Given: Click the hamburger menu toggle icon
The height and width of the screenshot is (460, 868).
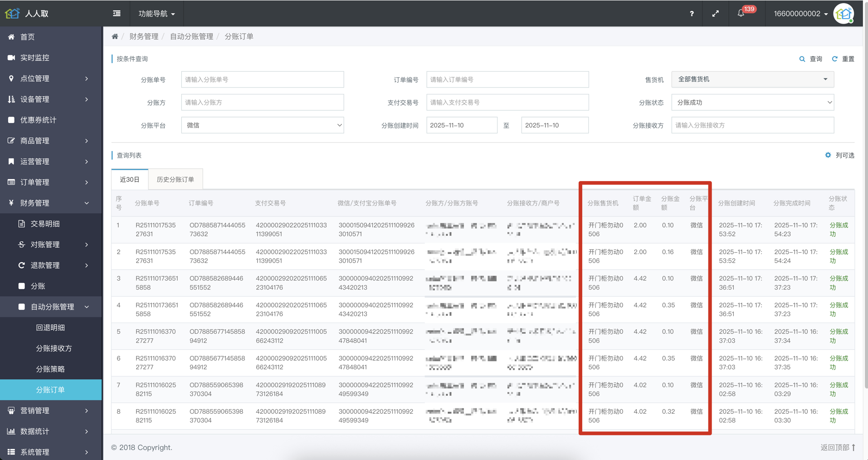Looking at the screenshot, I should tap(117, 14).
